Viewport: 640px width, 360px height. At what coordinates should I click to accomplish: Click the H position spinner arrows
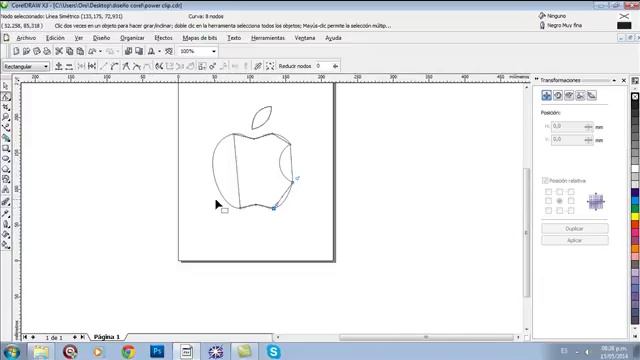pyautogui.click(x=588, y=127)
